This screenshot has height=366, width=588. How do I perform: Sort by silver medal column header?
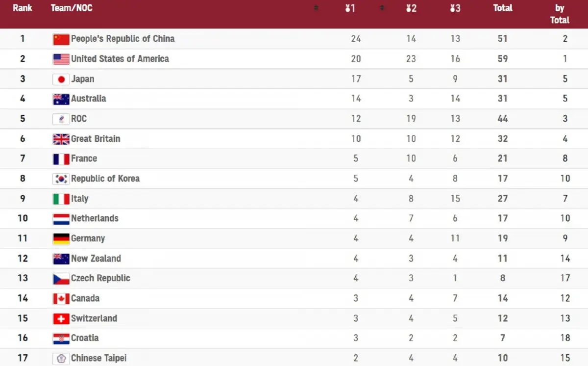pos(411,8)
